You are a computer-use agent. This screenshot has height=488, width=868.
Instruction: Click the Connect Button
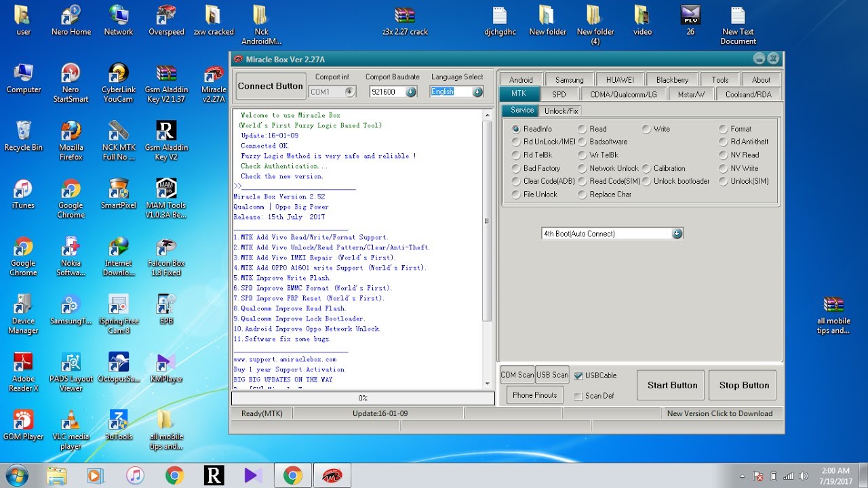271,86
